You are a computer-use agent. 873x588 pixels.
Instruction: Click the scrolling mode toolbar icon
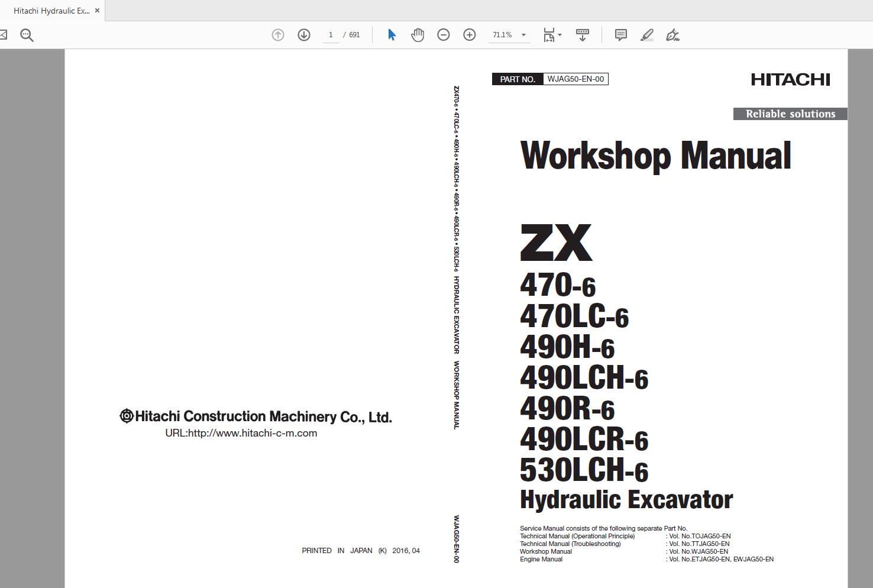tap(583, 35)
